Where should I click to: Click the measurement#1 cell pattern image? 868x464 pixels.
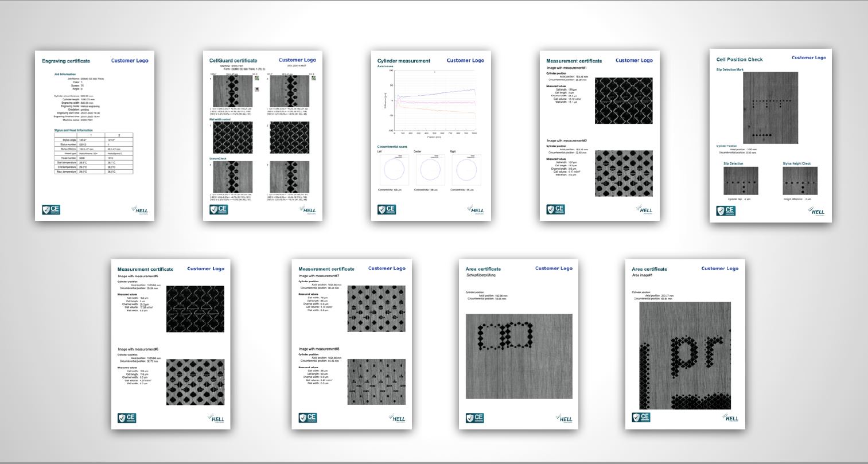[x=624, y=101]
